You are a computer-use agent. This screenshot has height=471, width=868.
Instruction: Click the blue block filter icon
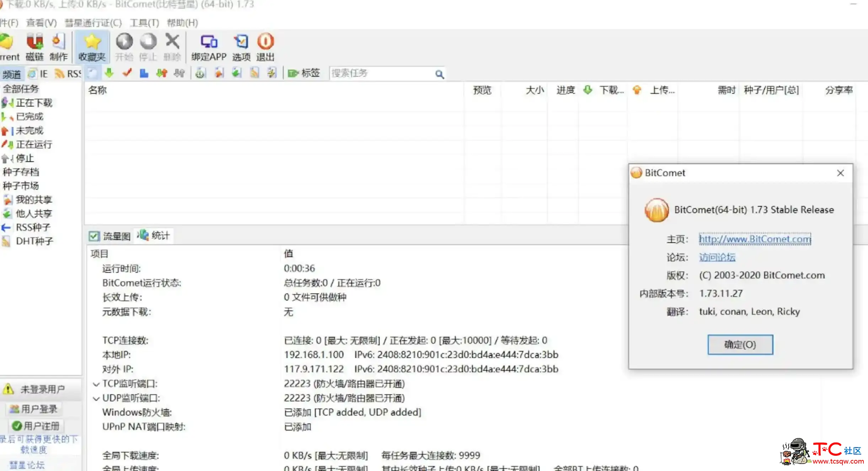(144, 73)
